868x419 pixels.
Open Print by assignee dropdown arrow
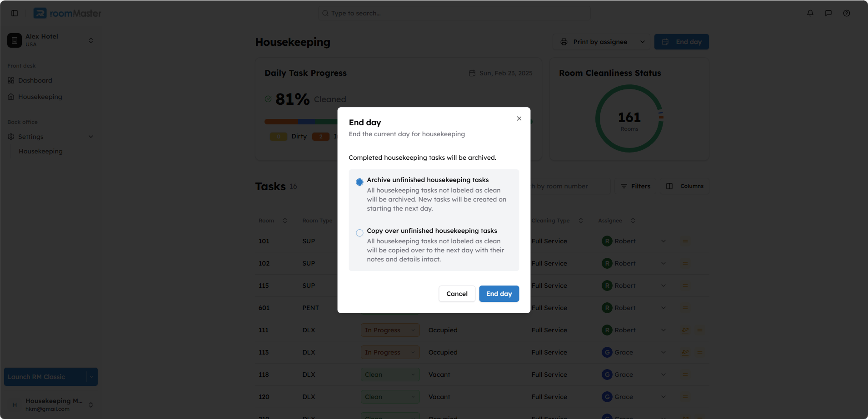point(643,42)
